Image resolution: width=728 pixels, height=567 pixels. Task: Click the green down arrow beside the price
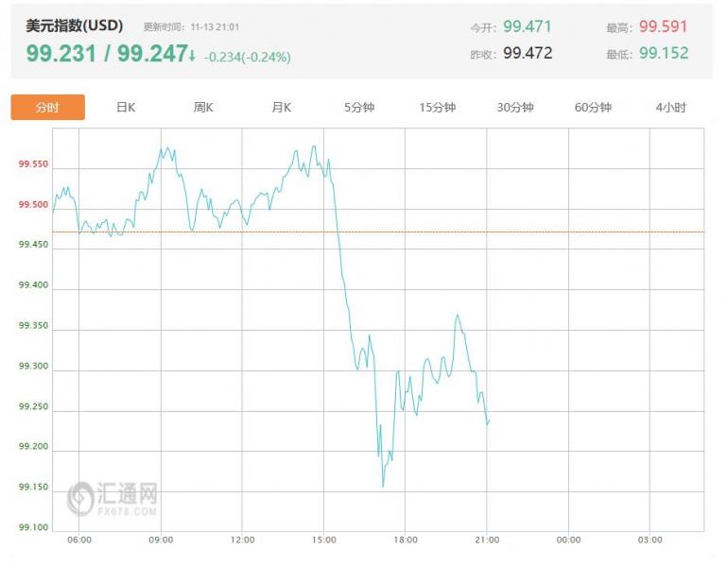coord(193,55)
